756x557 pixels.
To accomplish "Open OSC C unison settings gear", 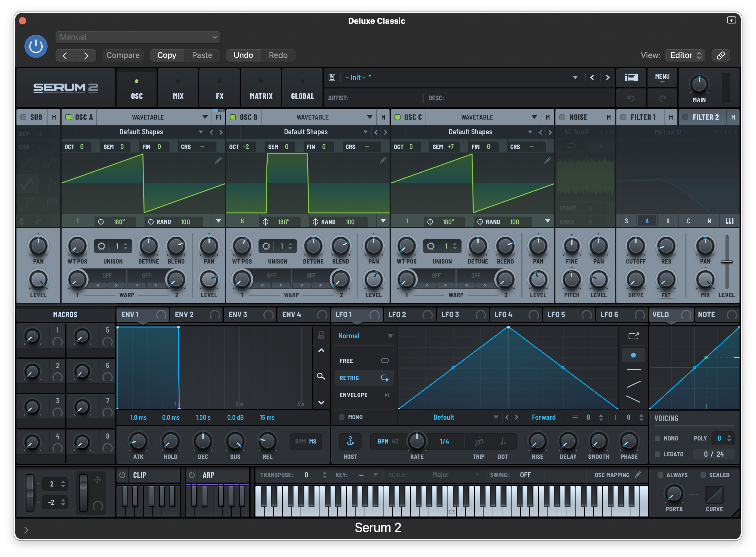I will [430, 246].
